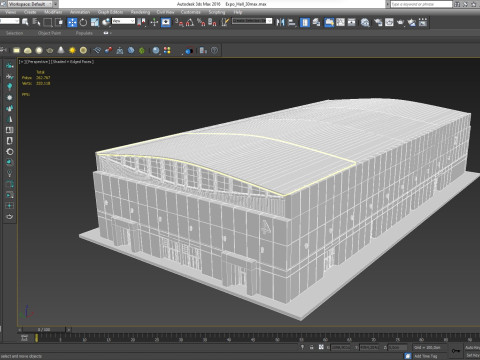The image size is (480, 360).
Task: Open the View reference coordinate dropdown
Action: point(123,21)
